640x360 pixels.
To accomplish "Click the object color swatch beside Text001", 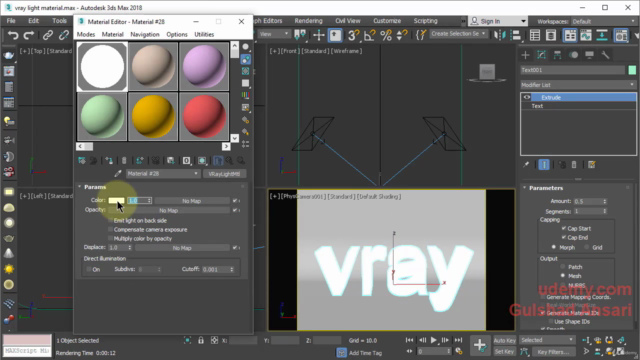I will coord(632,70).
